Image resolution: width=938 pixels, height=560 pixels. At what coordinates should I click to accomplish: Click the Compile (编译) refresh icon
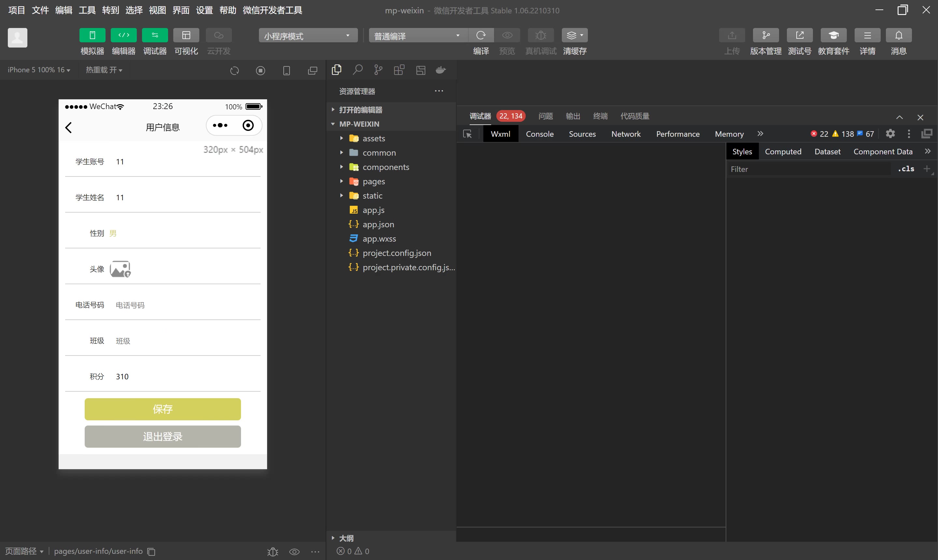pyautogui.click(x=480, y=35)
